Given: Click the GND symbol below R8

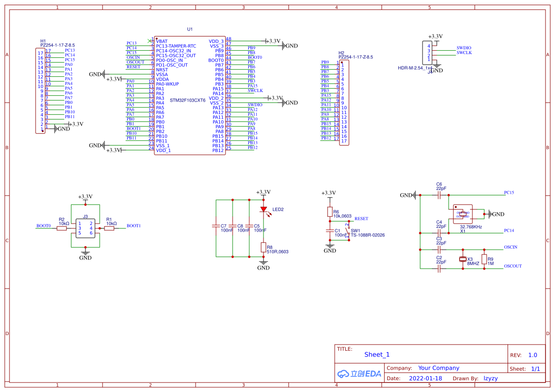Looking at the screenshot, I should (263, 265).
